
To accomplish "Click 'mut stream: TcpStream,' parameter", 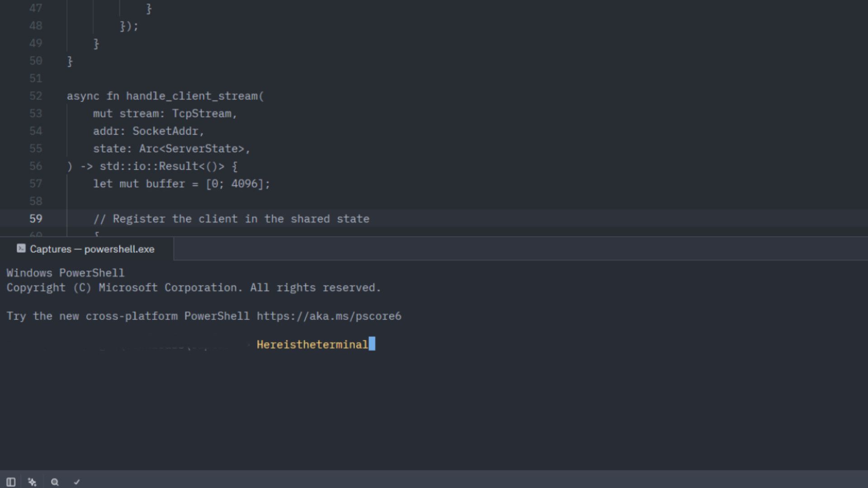I will (165, 114).
